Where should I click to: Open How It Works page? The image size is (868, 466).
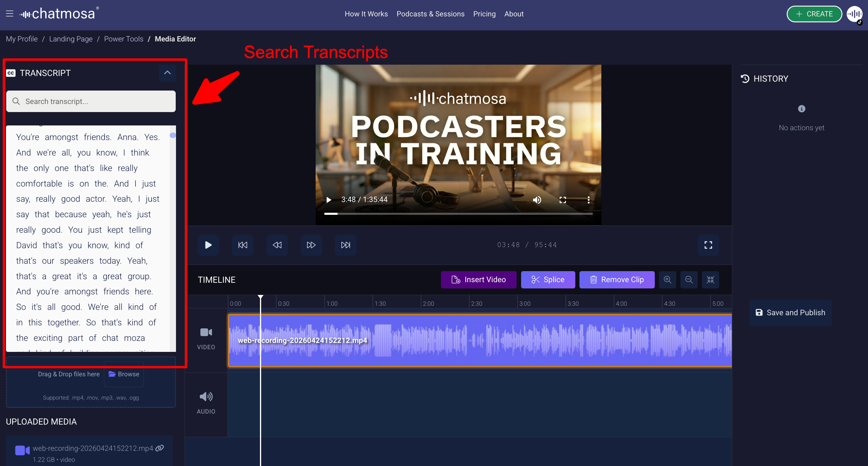point(366,14)
